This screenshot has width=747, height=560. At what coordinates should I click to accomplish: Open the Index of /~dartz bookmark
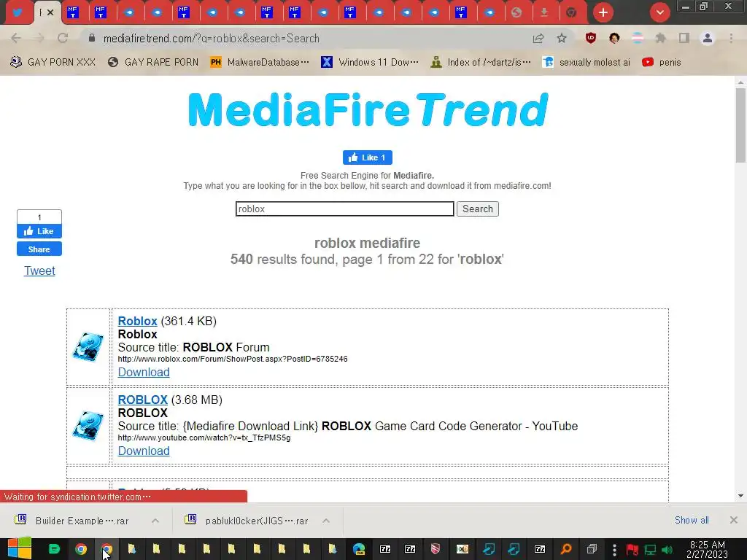pyautogui.click(x=480, y=63)
